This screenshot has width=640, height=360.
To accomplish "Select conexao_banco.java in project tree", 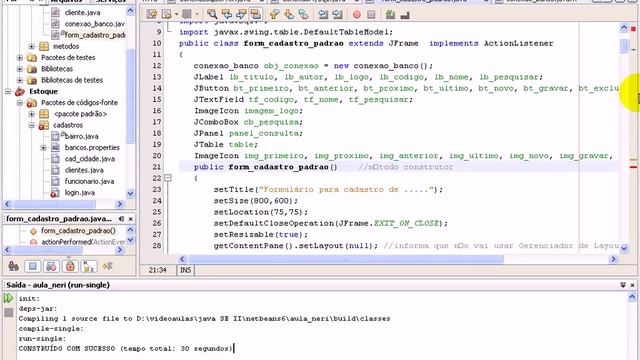I will (x=95, y=24).
